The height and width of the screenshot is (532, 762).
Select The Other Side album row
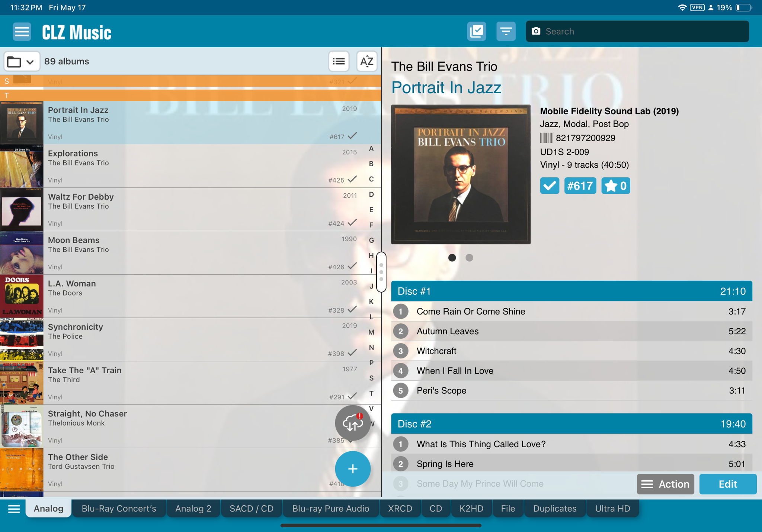(190, 470)
